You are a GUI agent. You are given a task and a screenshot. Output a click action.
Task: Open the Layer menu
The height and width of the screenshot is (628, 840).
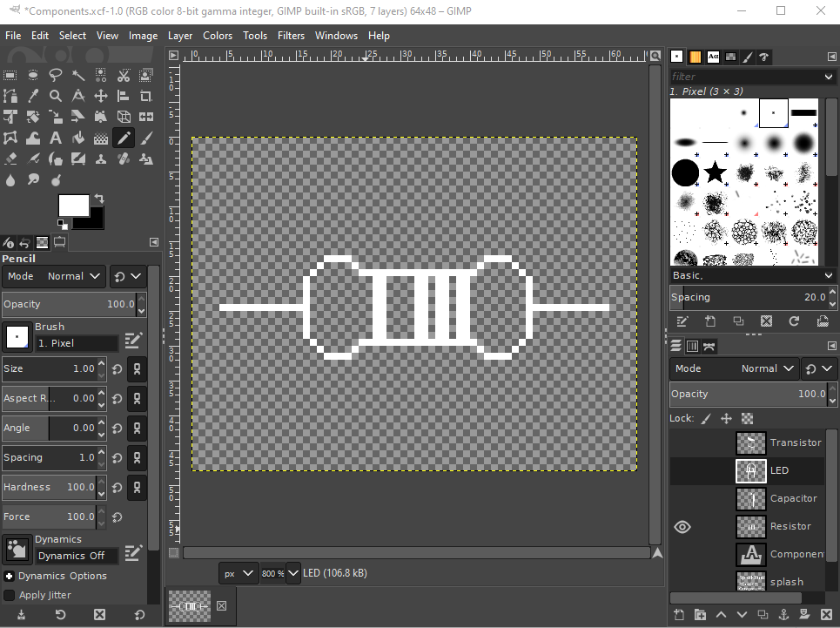click(180, 36)
